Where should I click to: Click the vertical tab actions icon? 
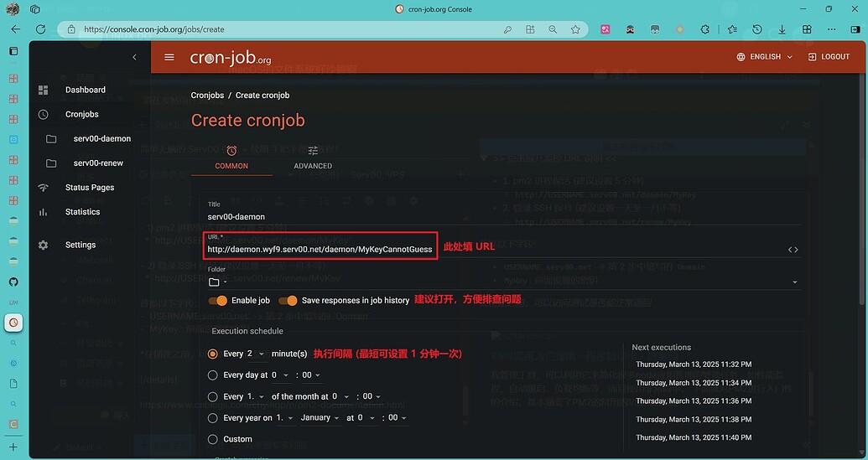point(14,51)
